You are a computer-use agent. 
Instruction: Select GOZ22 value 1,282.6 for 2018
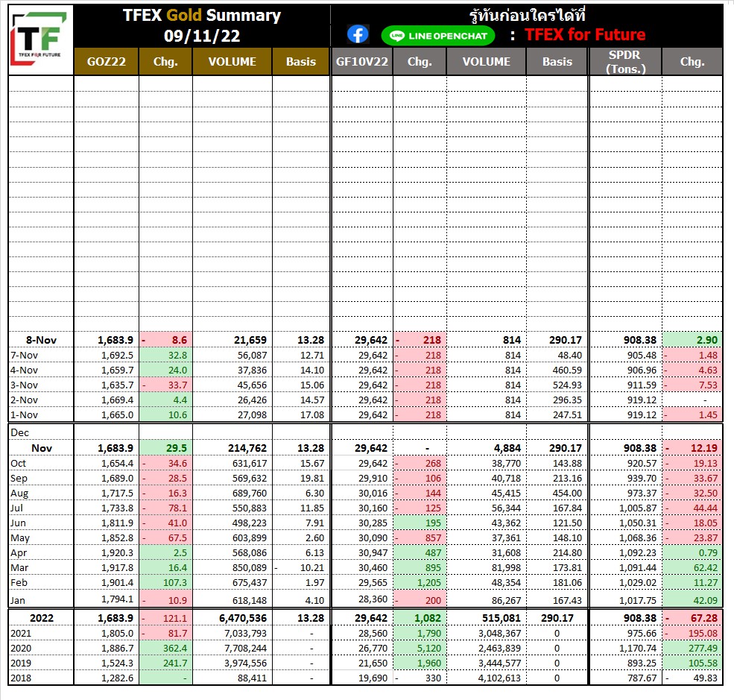click(117, 678)
